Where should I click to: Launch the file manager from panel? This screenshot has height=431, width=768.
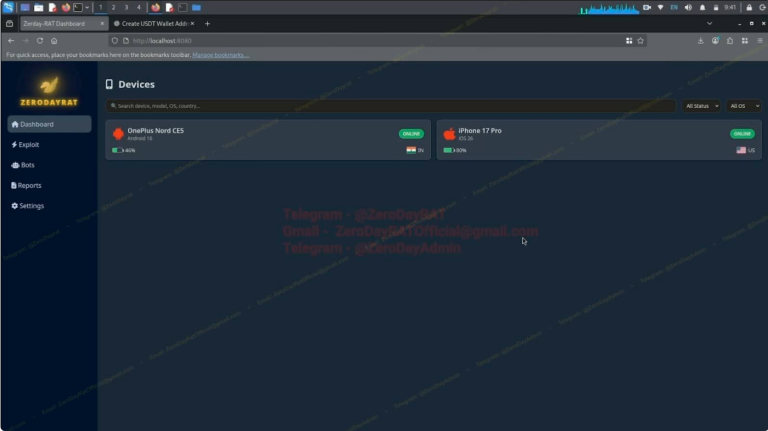tap(39, 7)
